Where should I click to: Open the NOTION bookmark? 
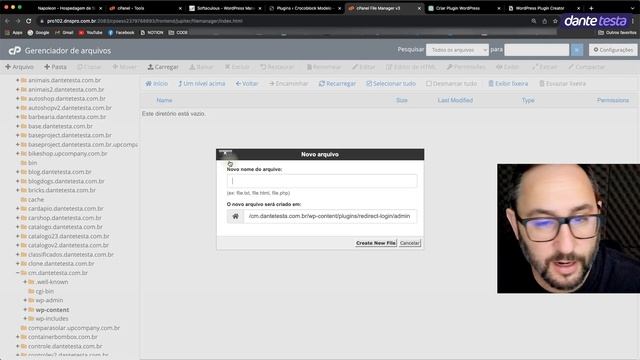point(151,33)
